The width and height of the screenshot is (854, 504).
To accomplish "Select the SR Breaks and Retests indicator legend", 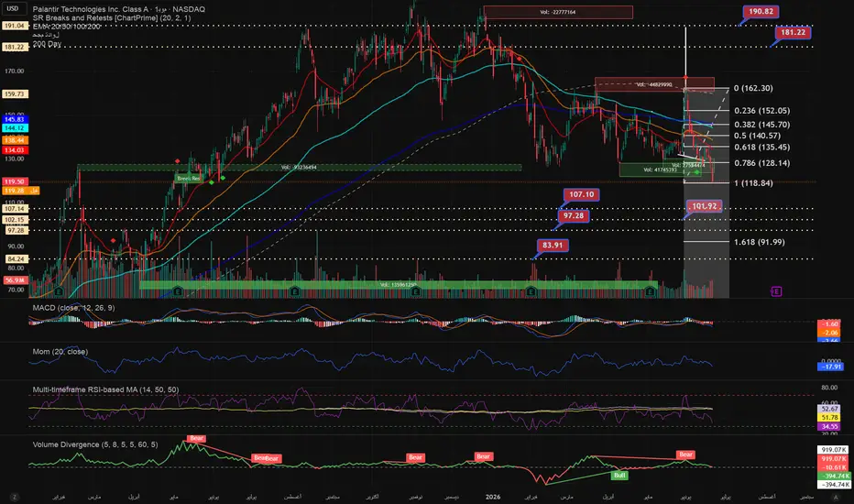I will coord(112,18).
